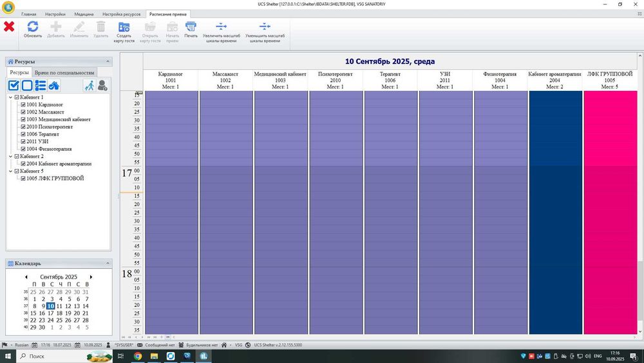Click Уменьшить масштаб шкалы времени icon
Image resolution: width=644 pixels, height=363 pixels.
pyautogui.click(x=265, y=26)
